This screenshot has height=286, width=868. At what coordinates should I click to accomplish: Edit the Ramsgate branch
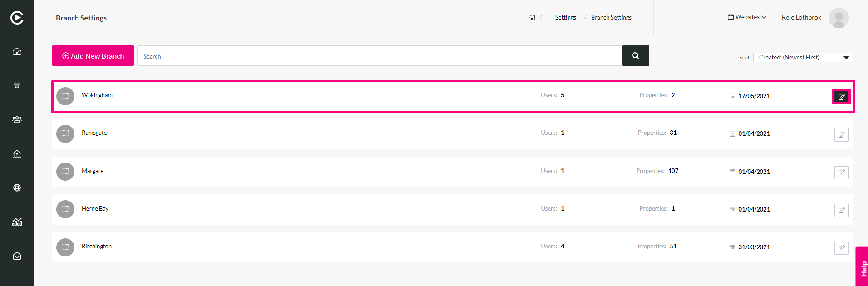(841, 135)
